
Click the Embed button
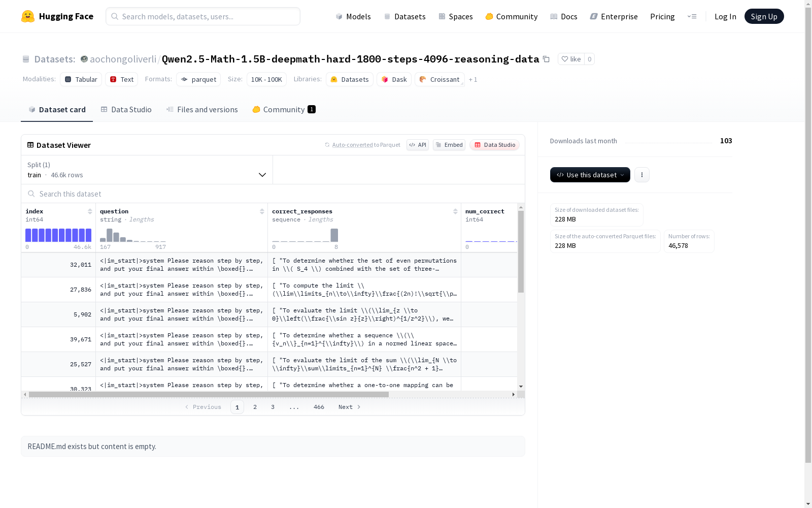pyautogui.click(x=449, y=145)
